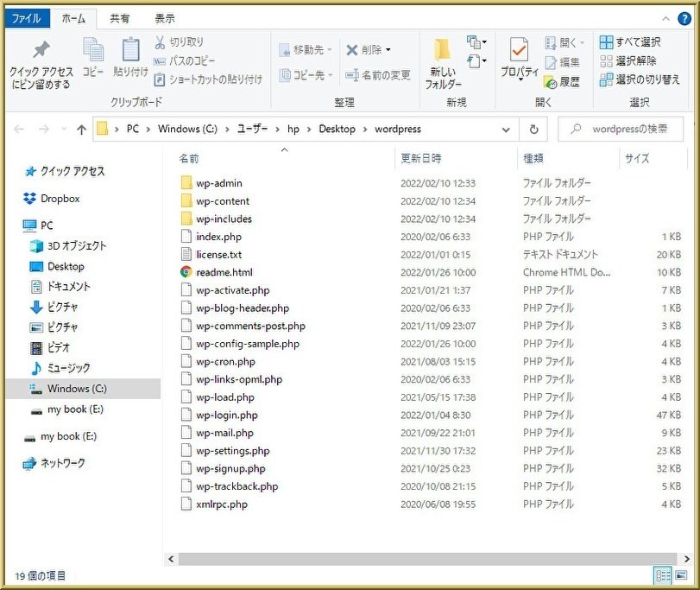Click the hp breadcrumb in the address bar
This screenshot has width=700, height=590.
[293, 129]
